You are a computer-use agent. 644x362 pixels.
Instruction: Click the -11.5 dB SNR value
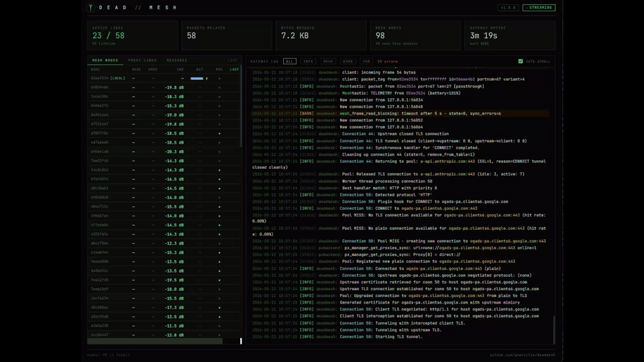coord(174,326)
